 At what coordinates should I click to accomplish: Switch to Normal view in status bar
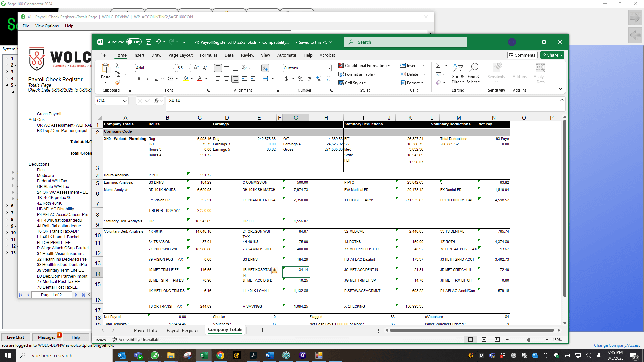471,340
